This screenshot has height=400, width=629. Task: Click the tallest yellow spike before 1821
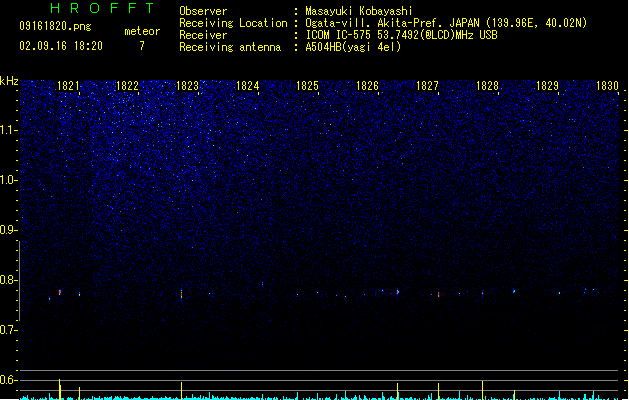(x=60, y=389)
